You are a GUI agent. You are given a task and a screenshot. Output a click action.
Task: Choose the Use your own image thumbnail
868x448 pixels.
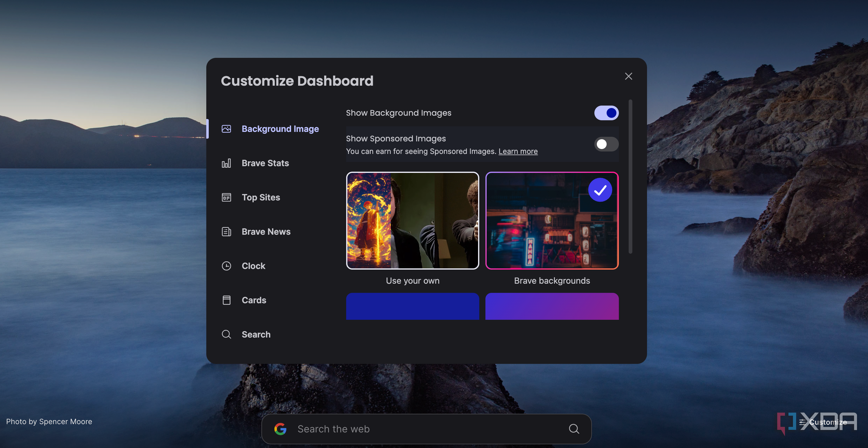pos(413,221)
